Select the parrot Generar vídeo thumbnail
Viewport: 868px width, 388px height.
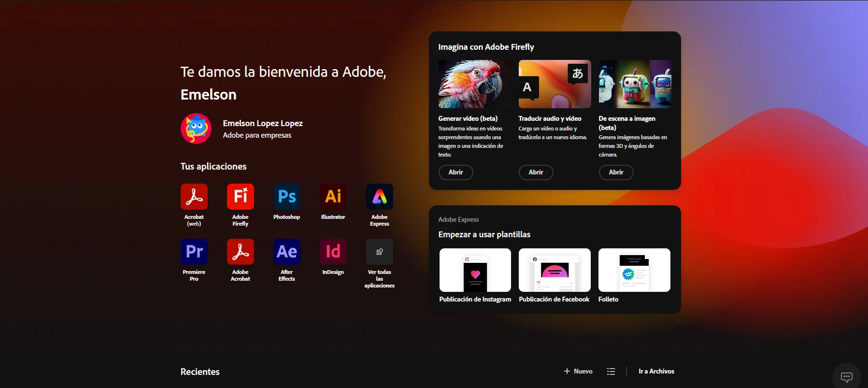click(474, 84)
